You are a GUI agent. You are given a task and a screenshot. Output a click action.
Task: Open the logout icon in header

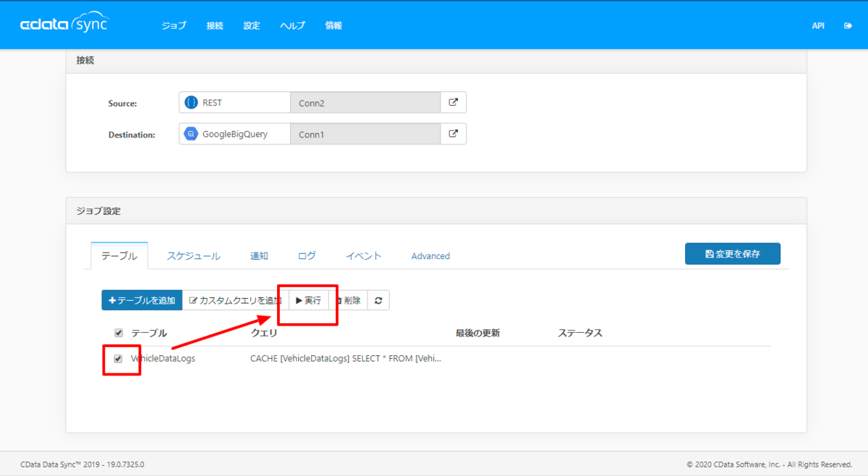pyautogui.click(x=848, y=25)
